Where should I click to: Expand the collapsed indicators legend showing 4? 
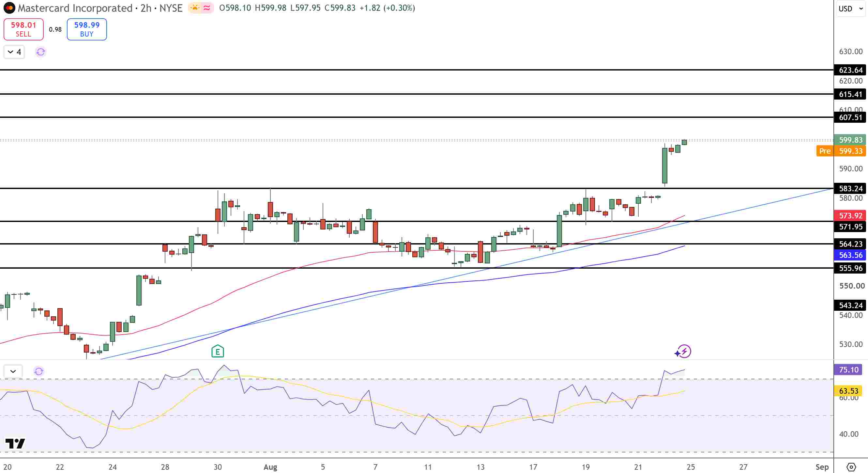pos(14,52)
